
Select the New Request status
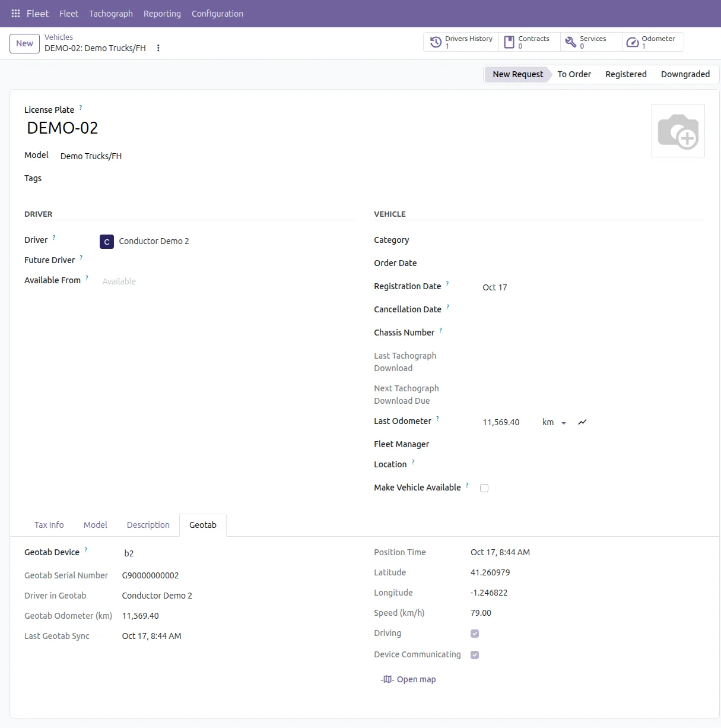(518, 74)
